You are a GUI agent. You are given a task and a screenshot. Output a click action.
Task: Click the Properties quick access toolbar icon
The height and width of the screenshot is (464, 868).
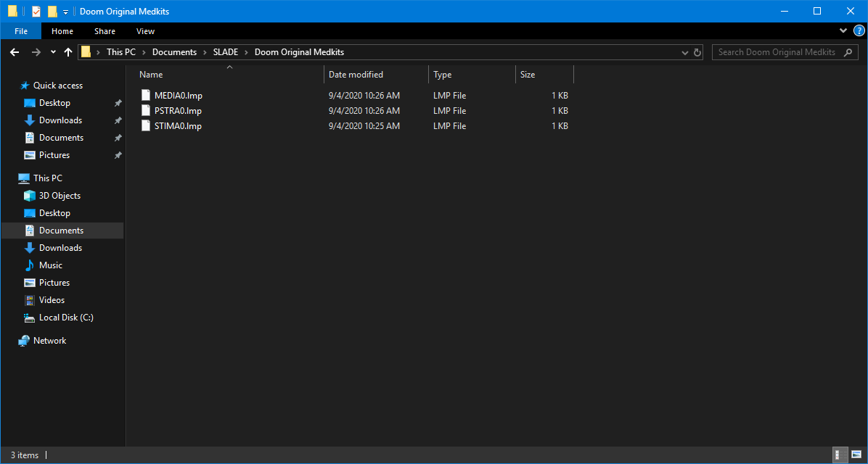pos(36,11)
